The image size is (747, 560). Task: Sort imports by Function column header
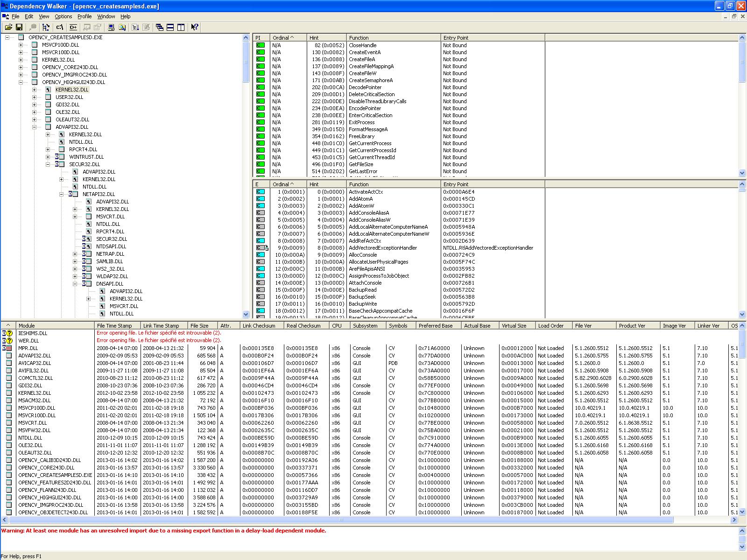pyautogui.click(x=394, y=38)
